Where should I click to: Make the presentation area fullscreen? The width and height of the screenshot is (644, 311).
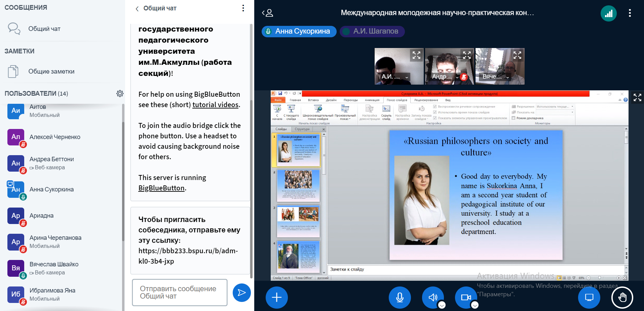(637, 97)
